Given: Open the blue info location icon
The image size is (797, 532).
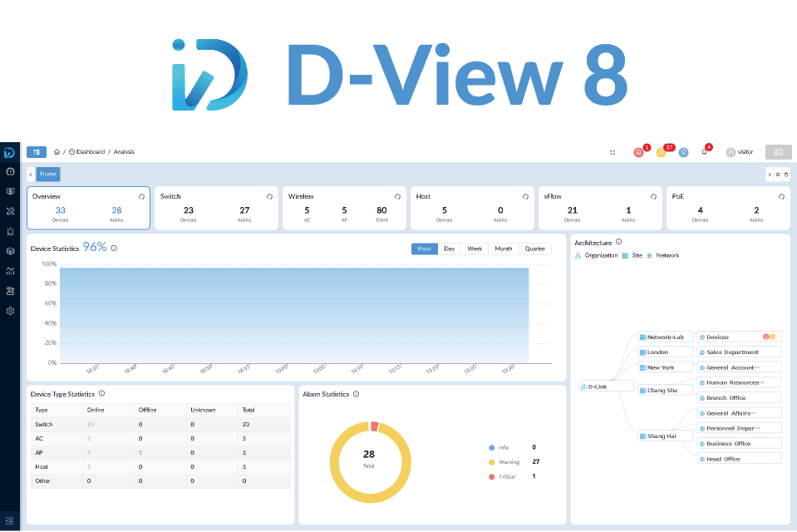Looking at the screenshot, I should [x=684, y=152].
